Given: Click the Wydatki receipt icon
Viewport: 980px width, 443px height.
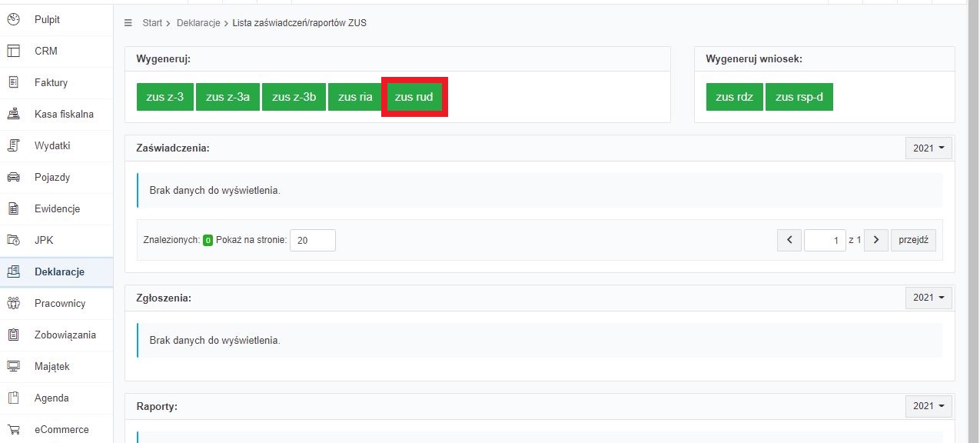Looking at the screenshot, I should [x=13, y=145].
